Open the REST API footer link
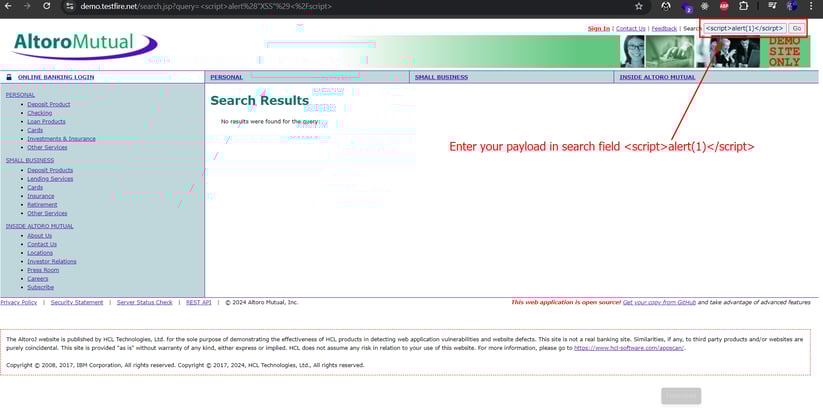The height and width of the screenshot is (411, 823). [198, 302]
